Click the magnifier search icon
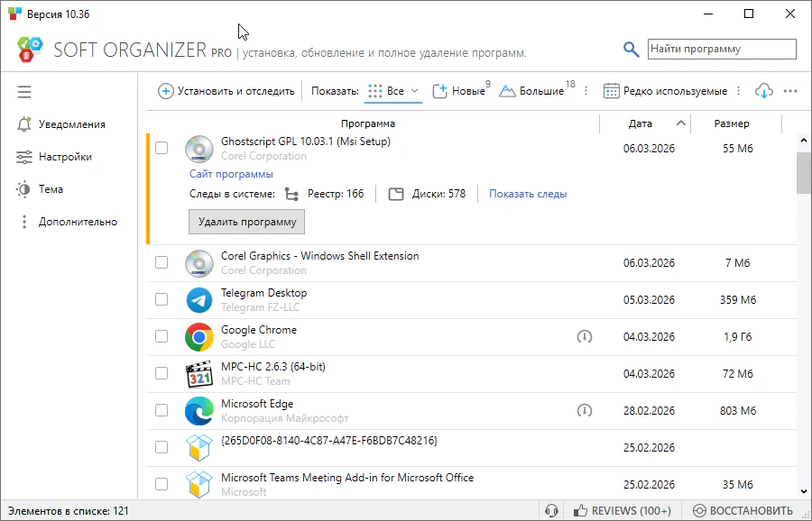The image size is (812, 521). point(632,50)
